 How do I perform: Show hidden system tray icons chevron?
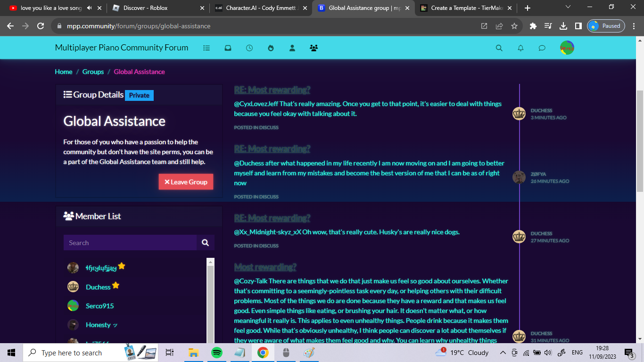click(503, 353)
